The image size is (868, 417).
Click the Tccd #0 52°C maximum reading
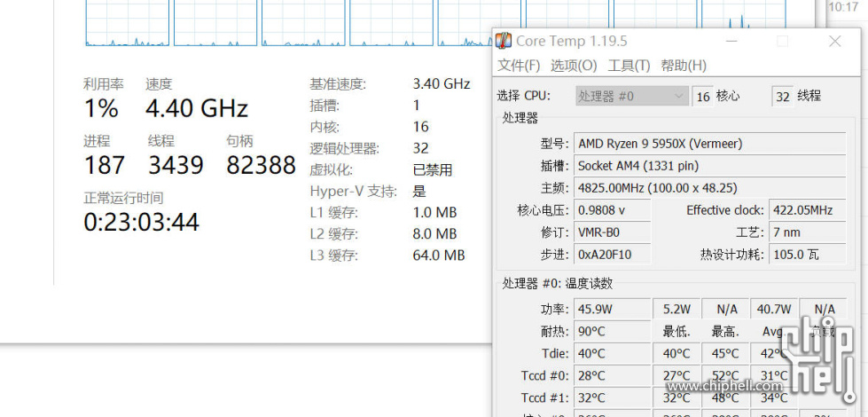point(725,375)
